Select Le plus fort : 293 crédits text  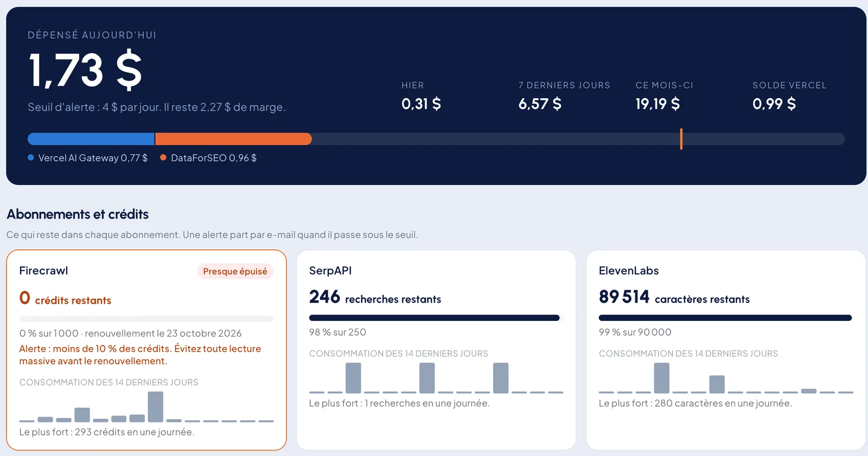(106, 432)
